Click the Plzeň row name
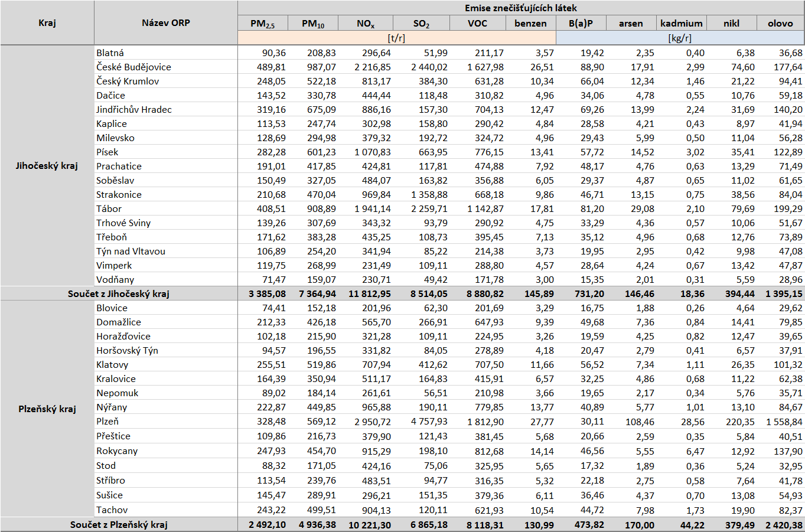This screenshot has height=532, width=805. click(x=107, y=422)
